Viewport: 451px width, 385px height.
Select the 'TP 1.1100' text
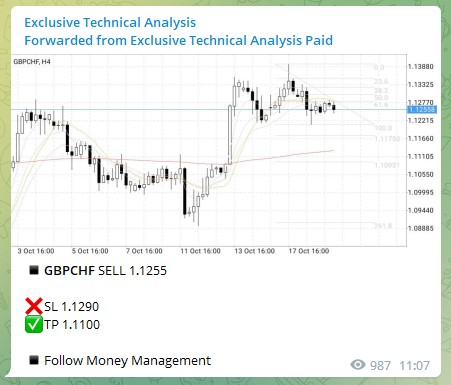[72, 325]
